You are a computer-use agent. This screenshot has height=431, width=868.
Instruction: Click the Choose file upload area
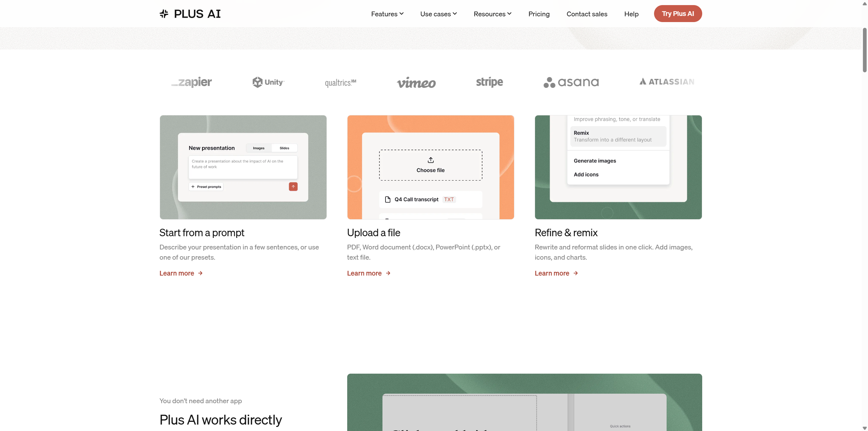(431, 165)
